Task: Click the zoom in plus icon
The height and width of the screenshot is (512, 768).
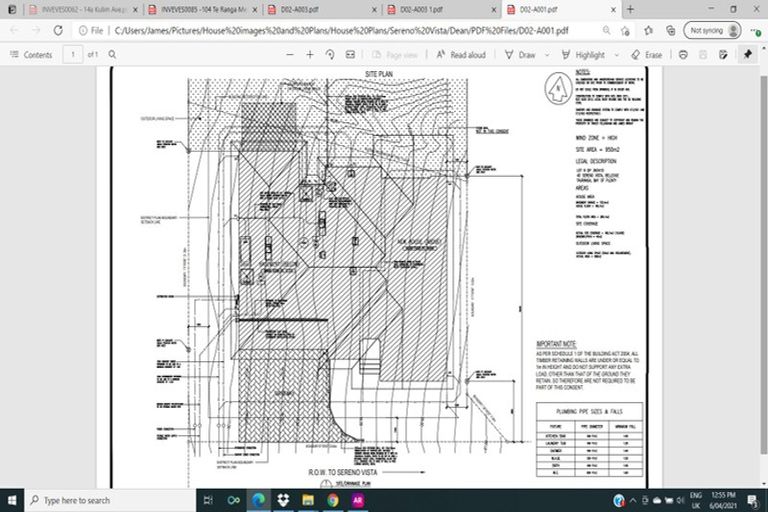Action: 309,55
